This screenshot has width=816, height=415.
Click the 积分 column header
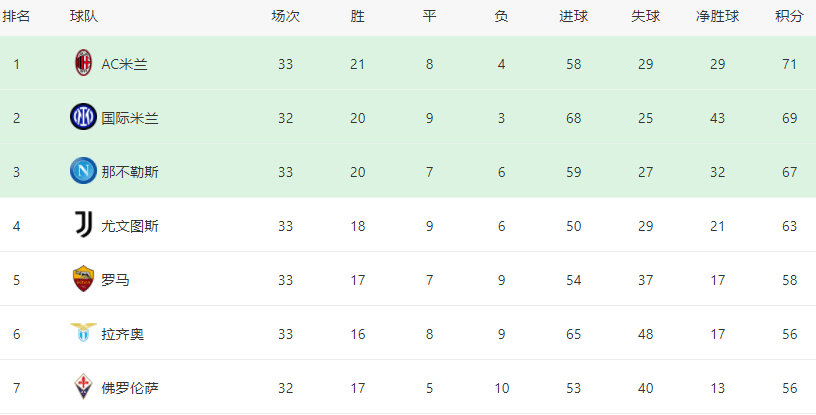pos(789,16)
